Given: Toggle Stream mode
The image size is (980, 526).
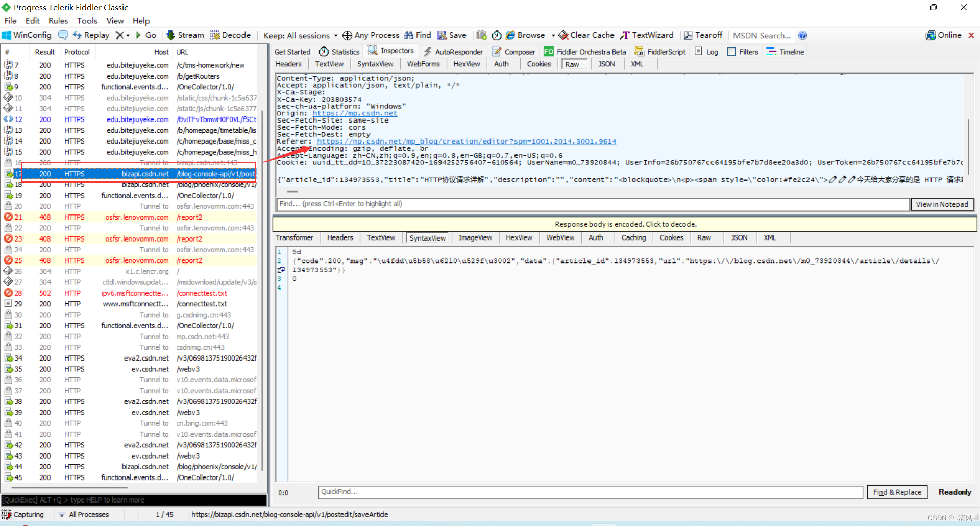Looking at the screenshot, I should point(185,35).
